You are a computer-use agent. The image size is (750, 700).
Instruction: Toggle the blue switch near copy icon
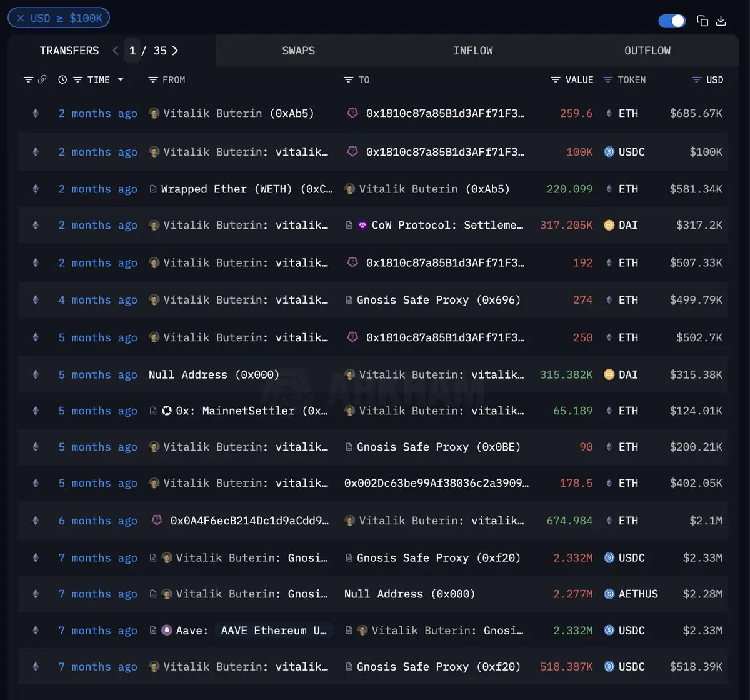pyautogui.click(x=672, y=21)
